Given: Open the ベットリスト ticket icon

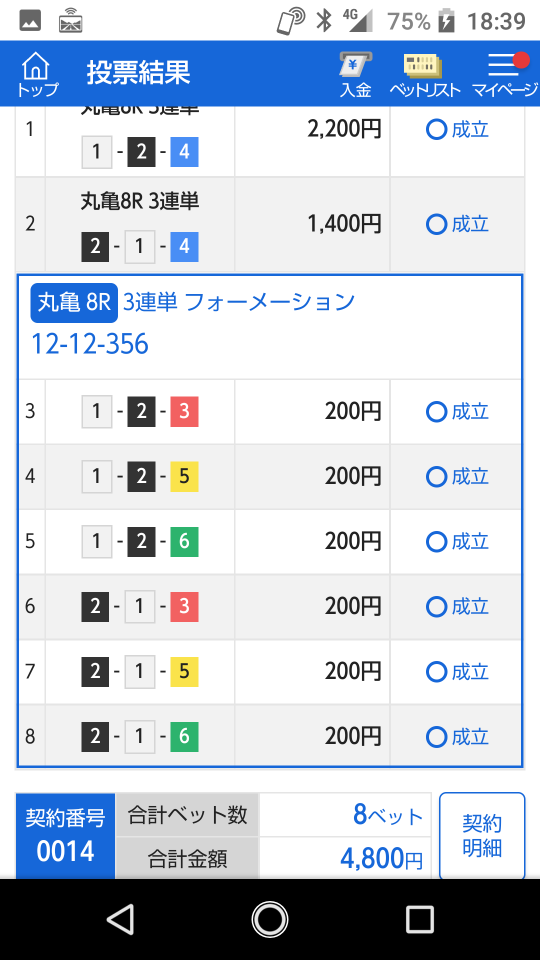Looking at the screenshot, I should (424, 74).
